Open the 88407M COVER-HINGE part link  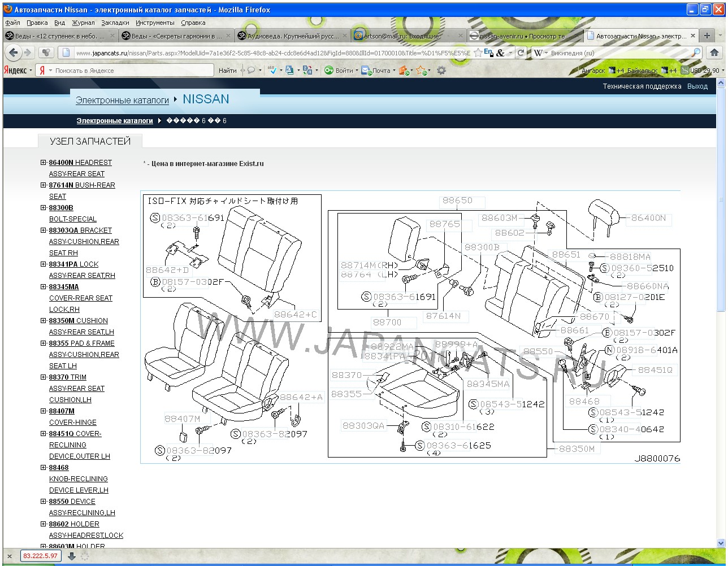pyautogui.click(x=73, y=416)
